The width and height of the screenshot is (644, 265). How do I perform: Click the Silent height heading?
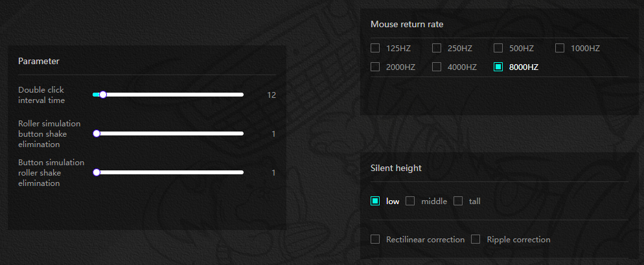tap(396, 168)
